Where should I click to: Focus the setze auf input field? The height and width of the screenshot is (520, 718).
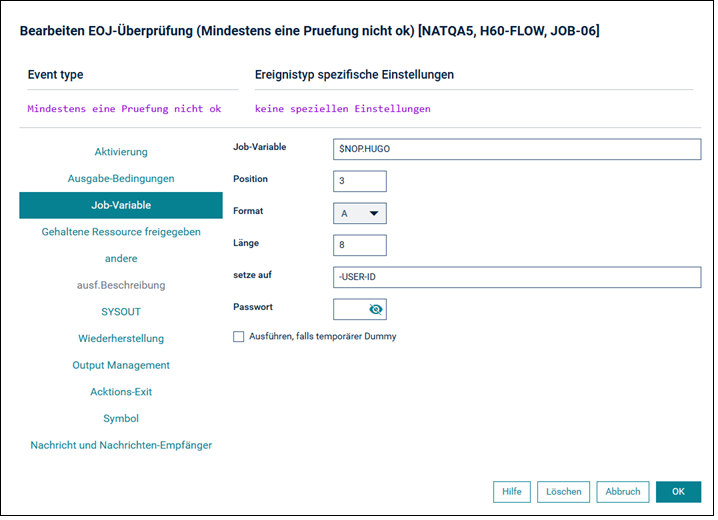click(x=517, y=277)
